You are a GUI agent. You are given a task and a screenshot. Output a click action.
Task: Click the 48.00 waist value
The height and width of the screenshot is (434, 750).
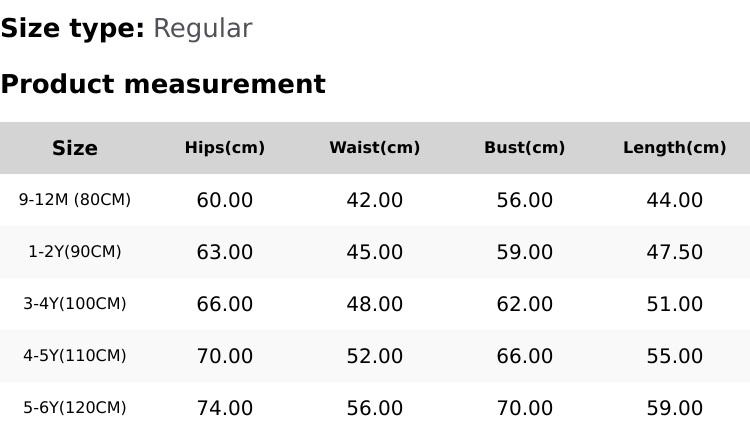375,304
